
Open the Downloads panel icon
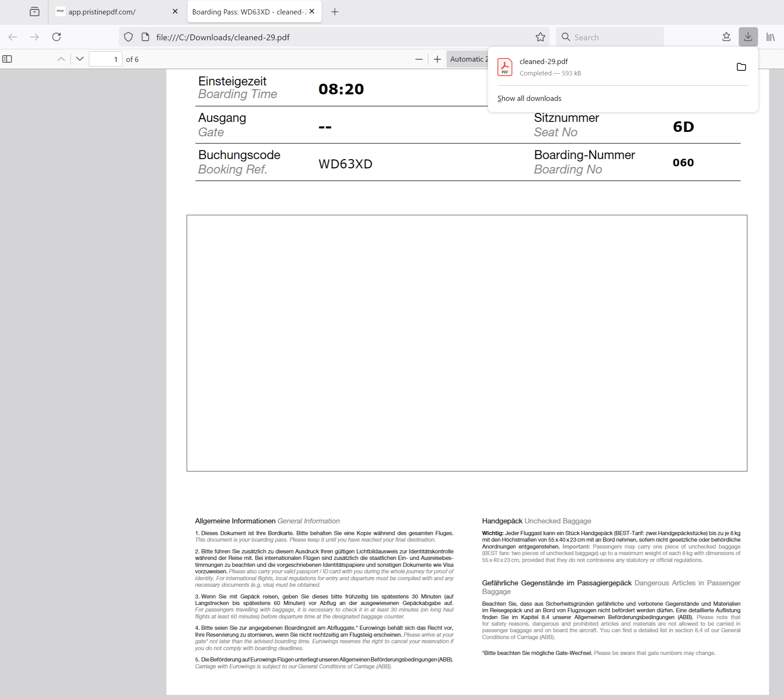[x=747, y=37]
